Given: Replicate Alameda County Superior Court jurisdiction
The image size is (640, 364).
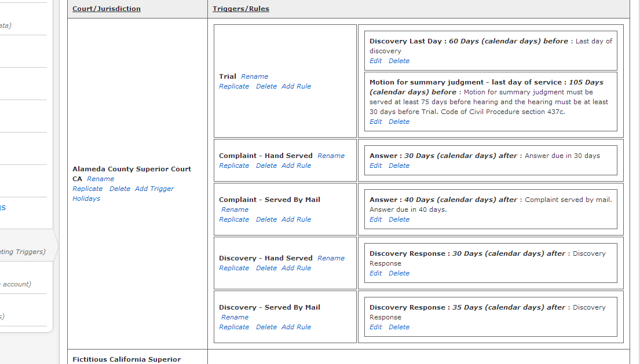Looking at the screenshot, I should coord(87,189).
